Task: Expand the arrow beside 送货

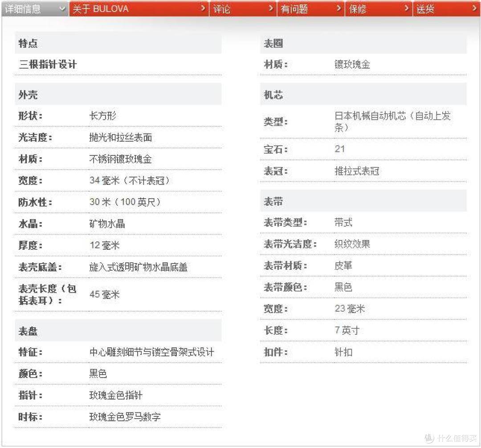Action: click(x=474, y=8)
